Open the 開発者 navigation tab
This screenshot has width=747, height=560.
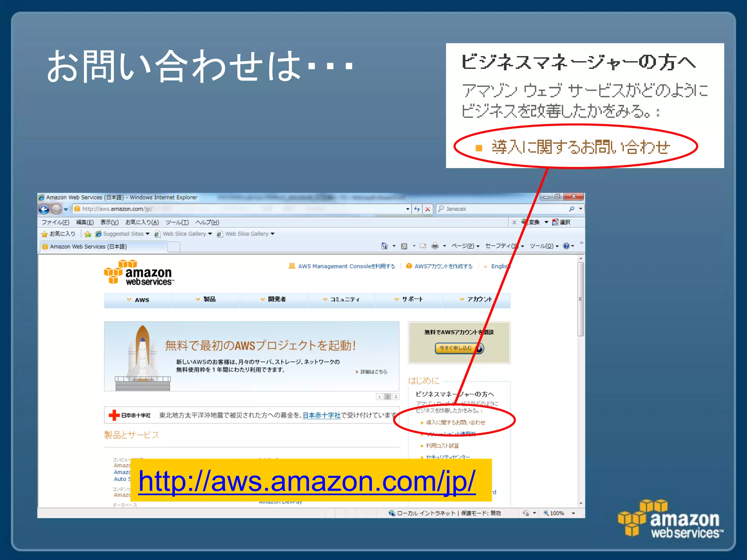273,300
